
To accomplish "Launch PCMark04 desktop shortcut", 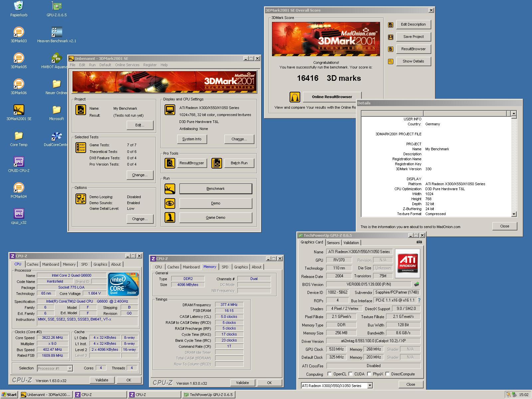I will coord(19,187).
